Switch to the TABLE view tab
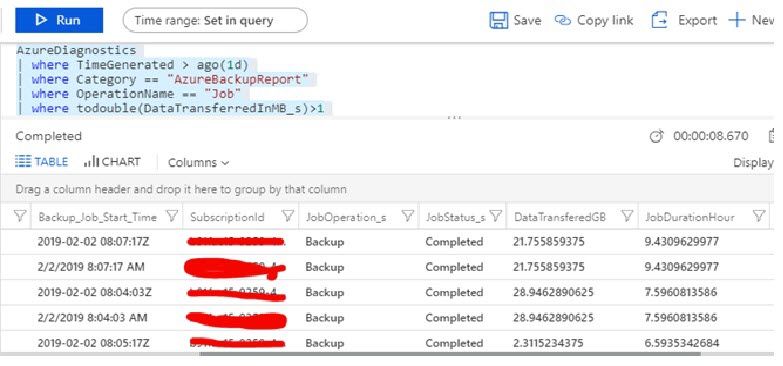This screenshot has width=783, height=366. 41,162
